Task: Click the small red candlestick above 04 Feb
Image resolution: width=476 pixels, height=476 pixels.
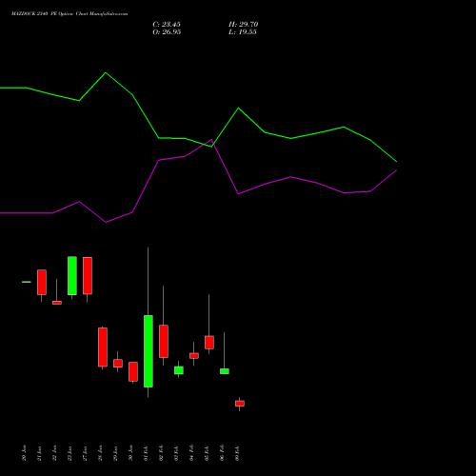Action: 194,356
